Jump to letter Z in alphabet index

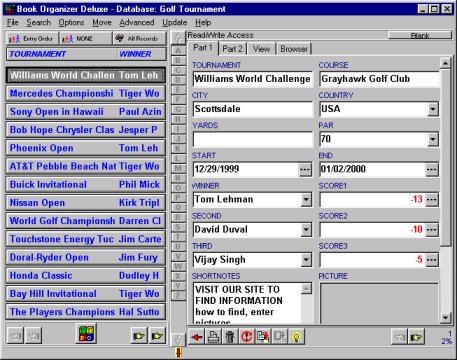pyautogui.click(x=178, y=296)
